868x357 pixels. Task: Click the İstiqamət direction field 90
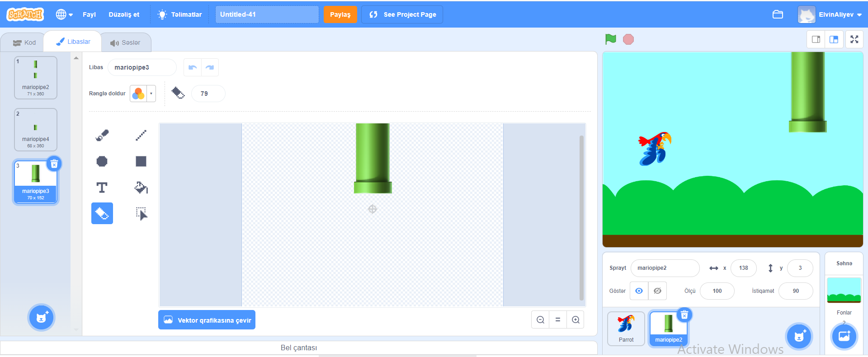tap(796, 291)
